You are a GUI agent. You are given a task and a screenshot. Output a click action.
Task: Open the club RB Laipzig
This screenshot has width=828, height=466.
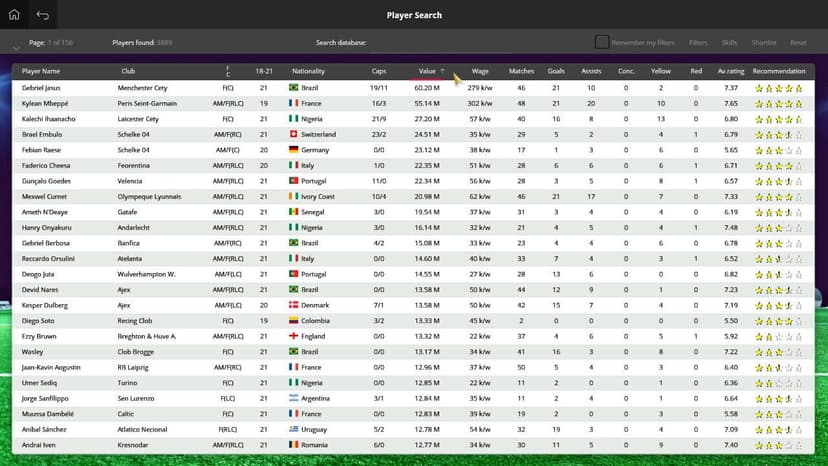pyautogui.click(x=133, y=367)
